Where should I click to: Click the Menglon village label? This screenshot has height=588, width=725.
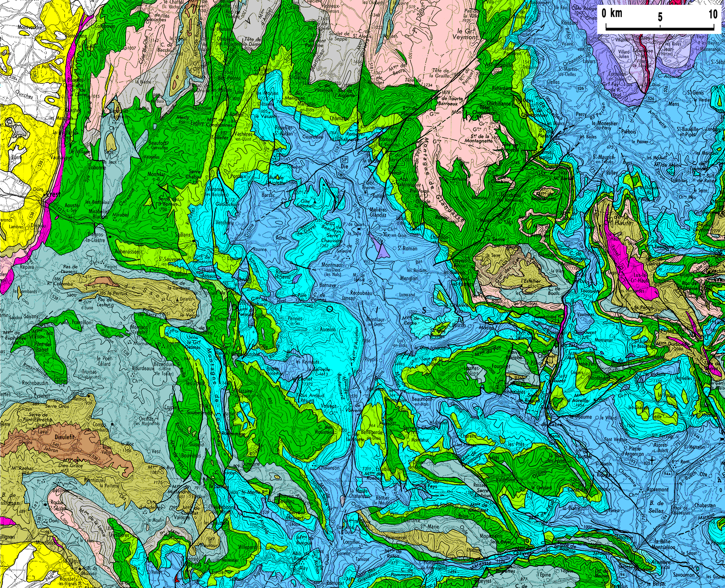click(x=409, y=278)
